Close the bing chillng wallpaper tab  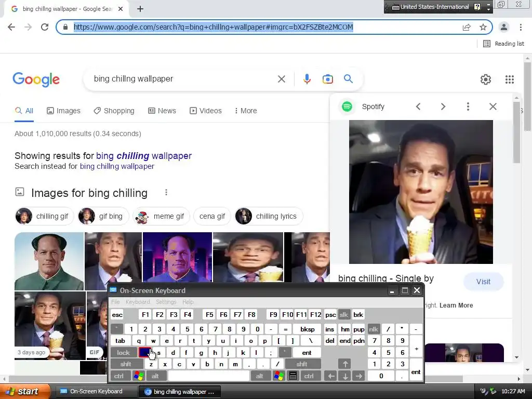point(121,9)
